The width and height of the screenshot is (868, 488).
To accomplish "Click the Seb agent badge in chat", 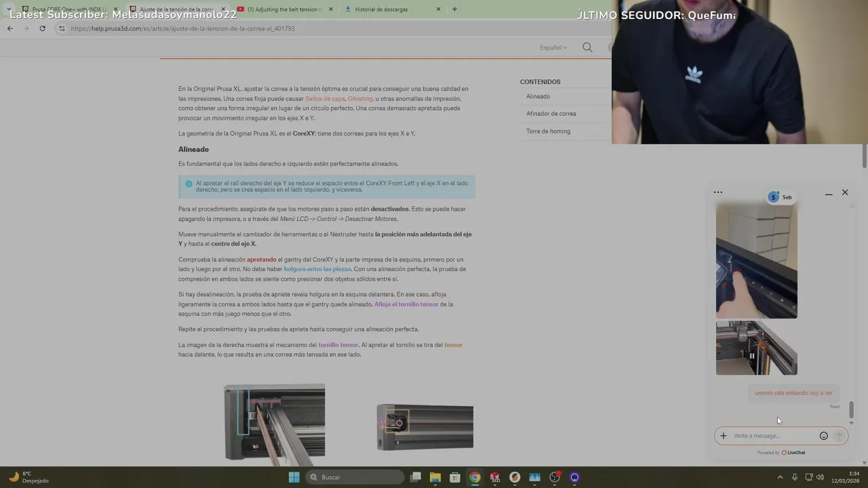I will (780, 197).
